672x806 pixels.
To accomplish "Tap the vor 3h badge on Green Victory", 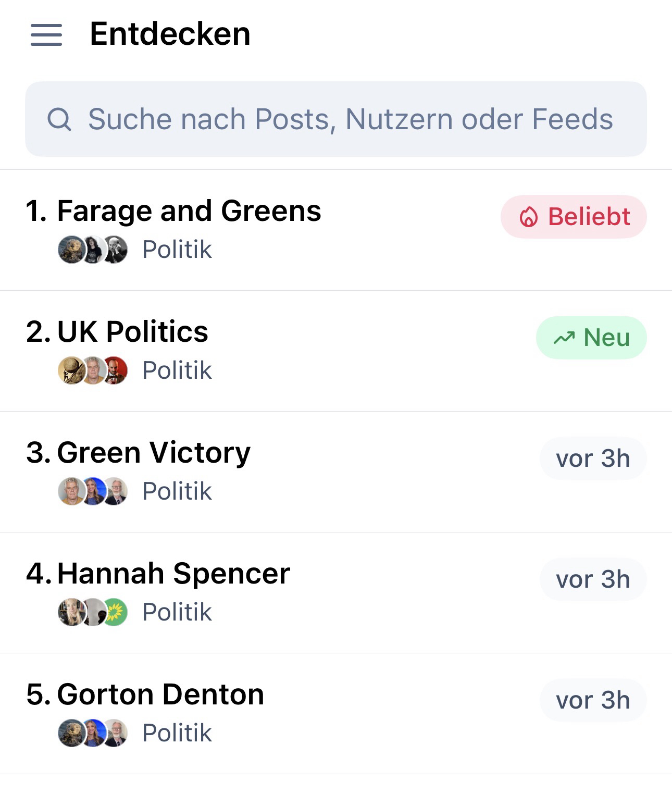I will point(593,458).
